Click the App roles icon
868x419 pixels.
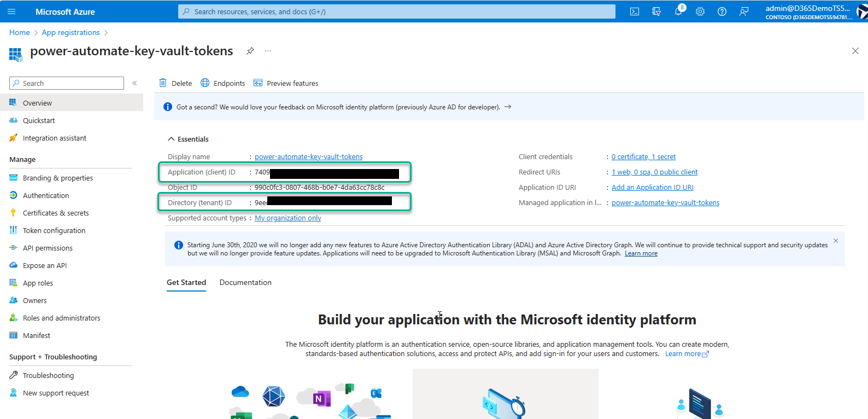tap(13, 283)
